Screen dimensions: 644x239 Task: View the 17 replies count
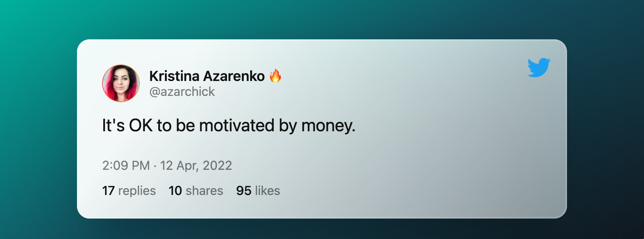click(129, 191)
